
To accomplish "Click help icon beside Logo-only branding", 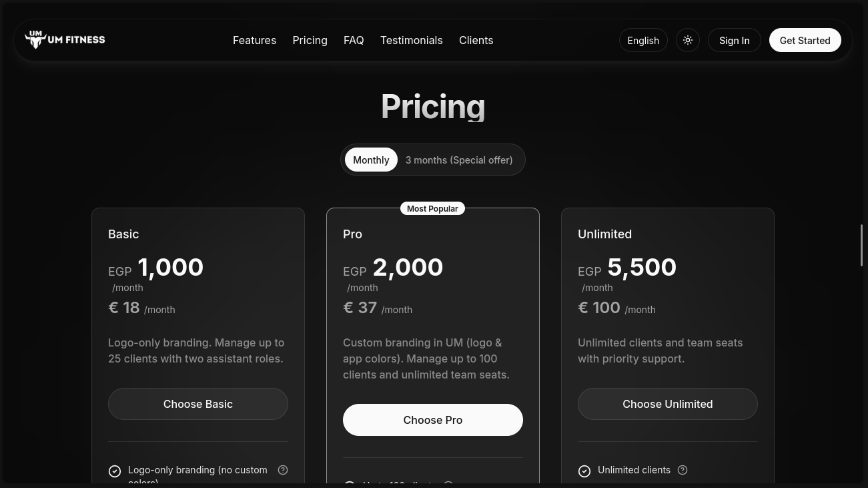I will coord(283,470).
